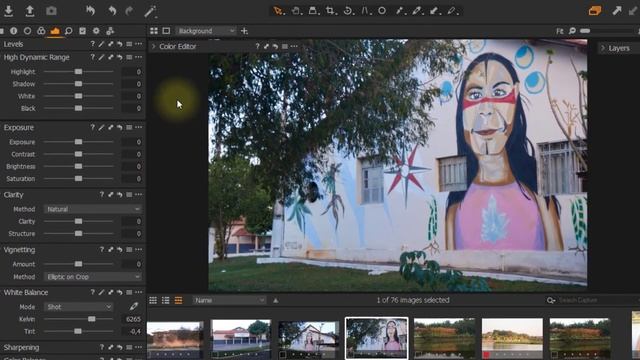Screen dimensions: 640x360
Task: Expand the Layers panel
Action: click(x=603, y=48)
